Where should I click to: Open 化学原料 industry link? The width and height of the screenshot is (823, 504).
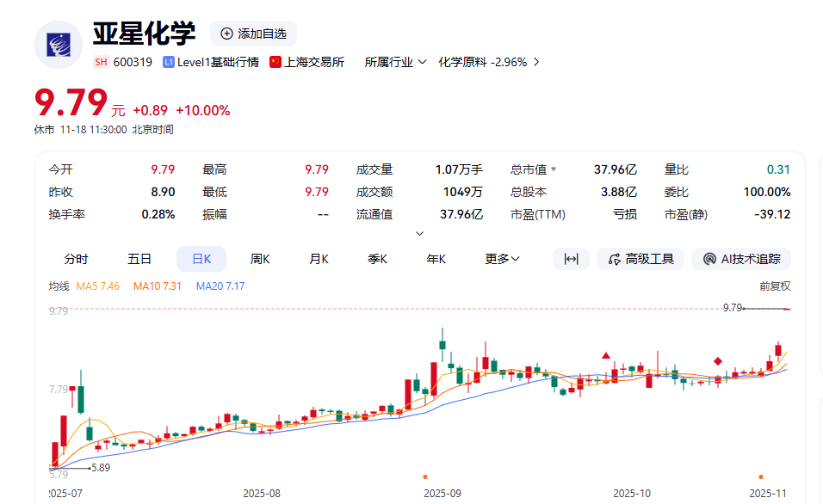(488, 62)
